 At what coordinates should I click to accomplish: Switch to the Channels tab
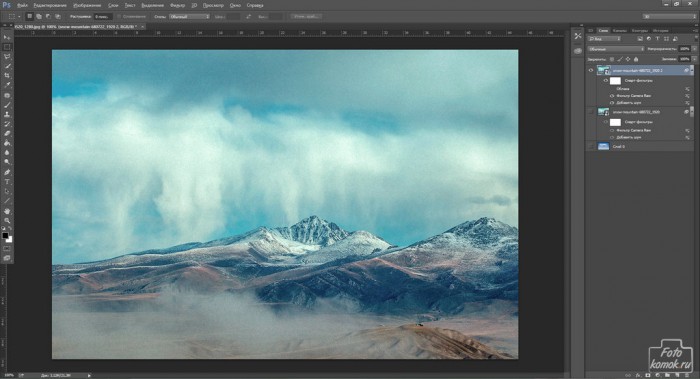point(620,30)
